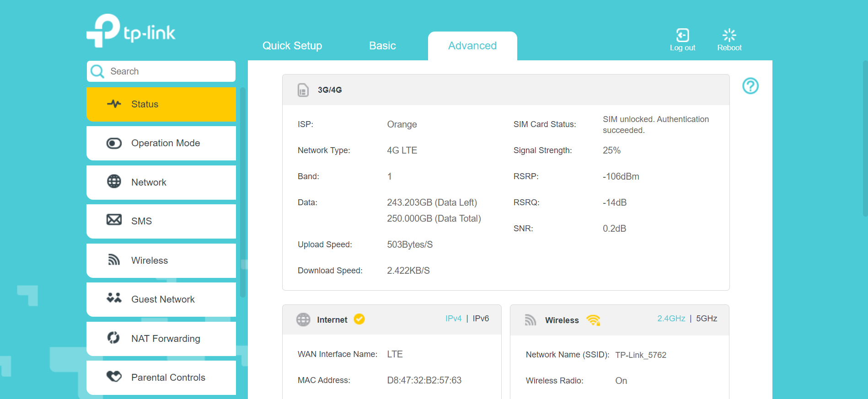The height and width of the screenshot is (399, 868).
Task: Open the Quick Setup tab
Action: [292, 46]
